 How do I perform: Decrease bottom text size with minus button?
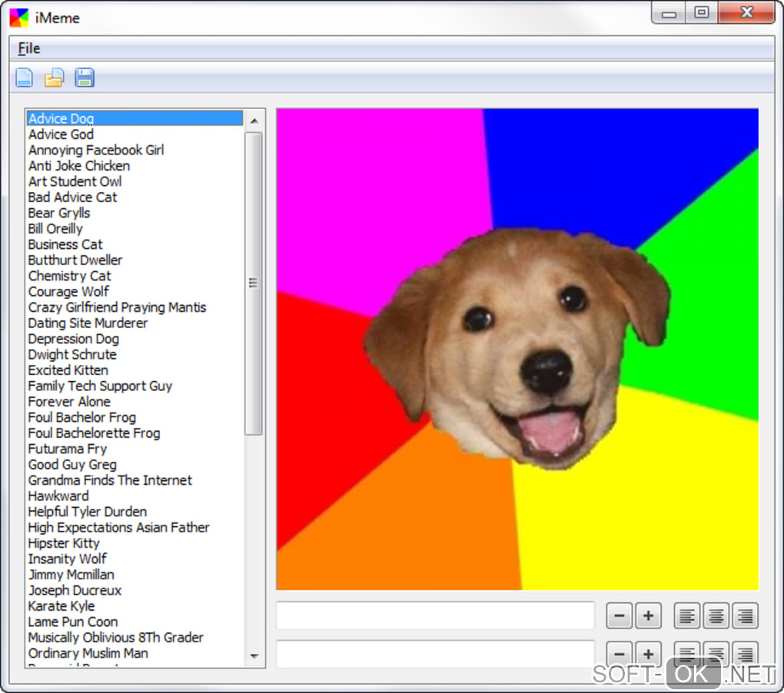(x=619, y=654)
